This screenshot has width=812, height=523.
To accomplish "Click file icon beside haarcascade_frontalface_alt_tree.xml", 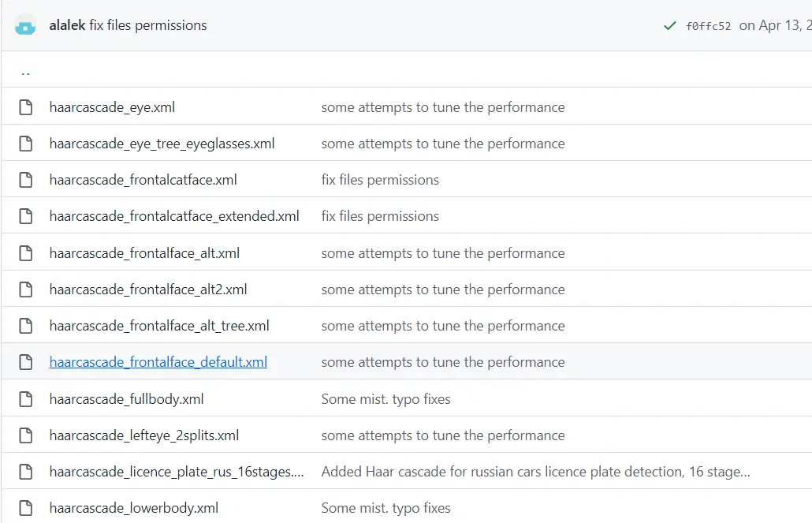I will pos(25,326).
